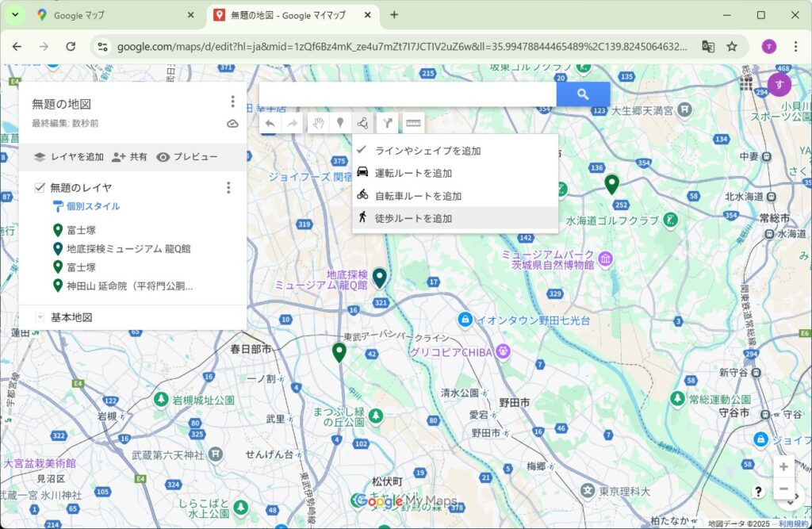The width and height of the screenshot is (812, 529).
Task: Click the purple Google account avatar on map
Action: 779,84
